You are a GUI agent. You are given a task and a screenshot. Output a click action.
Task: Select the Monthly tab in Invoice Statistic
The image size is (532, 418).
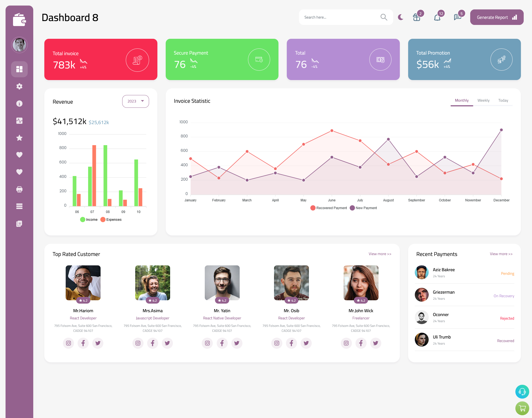pyautogui.click(x=461, y=100)
